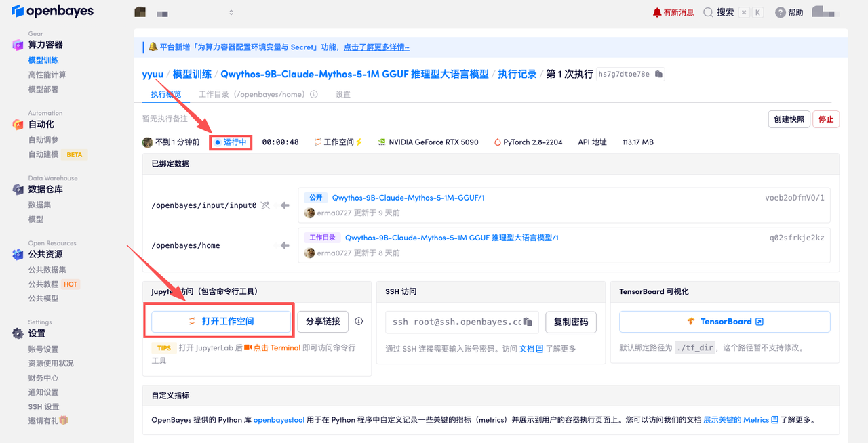Image resolution: width=868 pixels, height=443 pixels.
Task: Click the 公共资源 sidebar icon
Action: click(x=18, y=255)
